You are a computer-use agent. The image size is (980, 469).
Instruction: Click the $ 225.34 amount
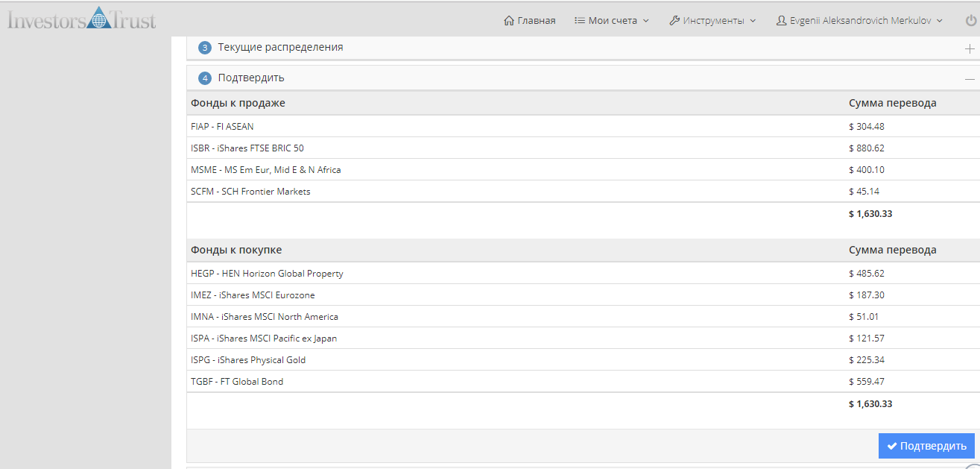point(867,359)
